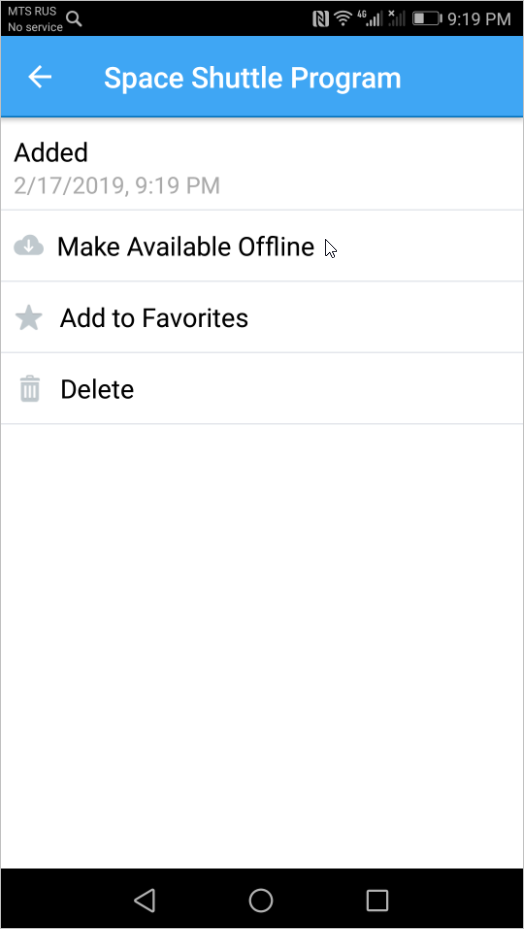Click the cloud download icon
The height and width of the screenshot is (929, 524).
point(28,245)
